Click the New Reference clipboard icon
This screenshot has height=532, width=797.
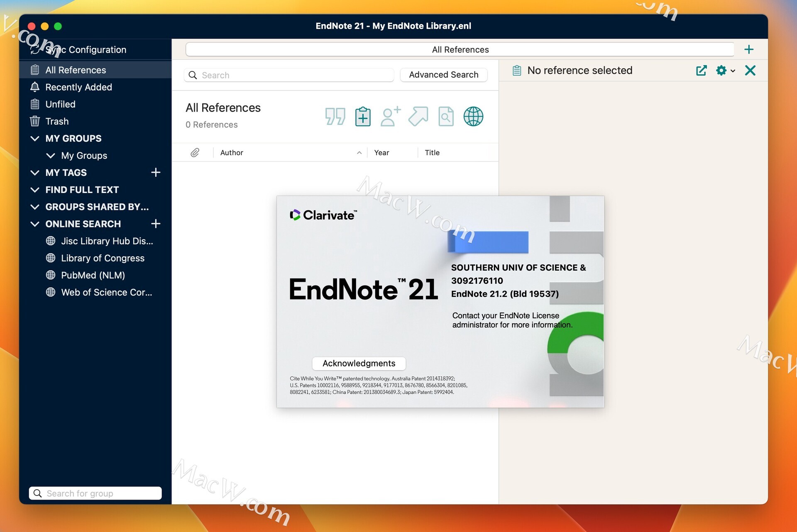click(362, 117)
